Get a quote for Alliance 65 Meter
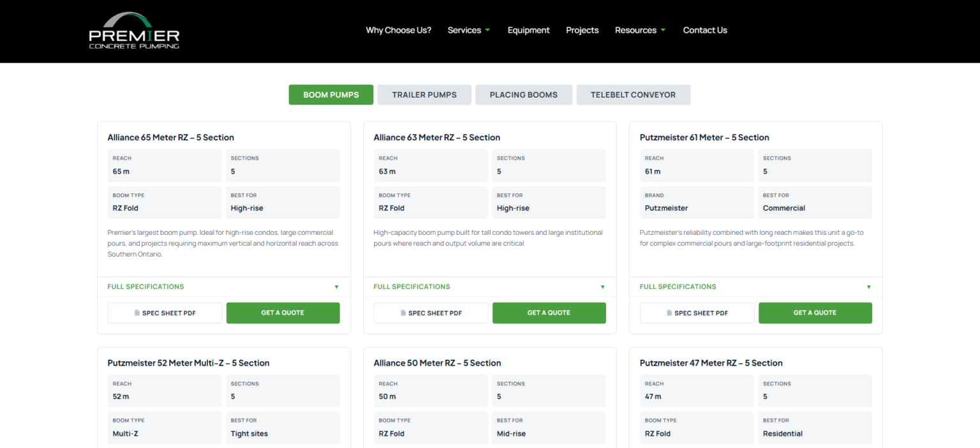The image size is (980, 448). 283,313
